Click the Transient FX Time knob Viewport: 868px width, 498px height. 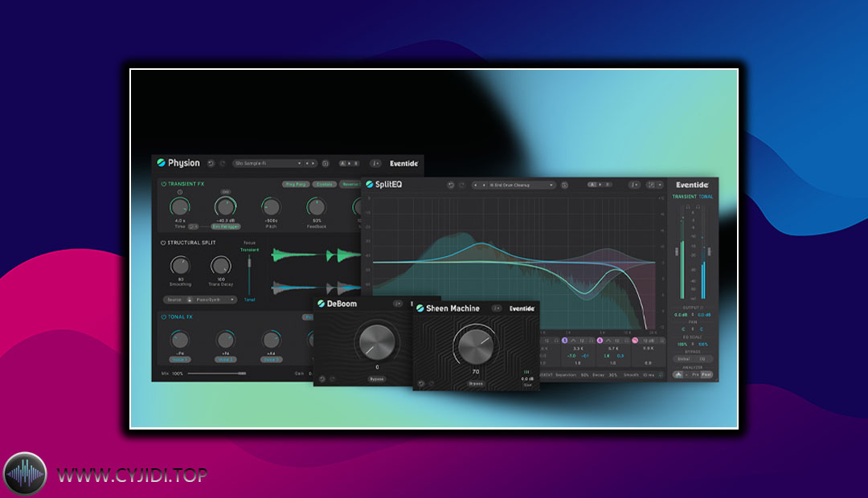pos(179,207)
